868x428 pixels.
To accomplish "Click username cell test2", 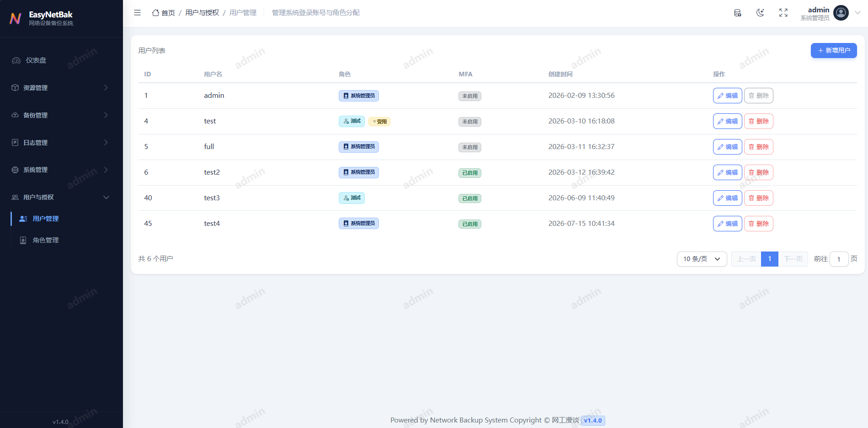I will (x=212, y=172).
